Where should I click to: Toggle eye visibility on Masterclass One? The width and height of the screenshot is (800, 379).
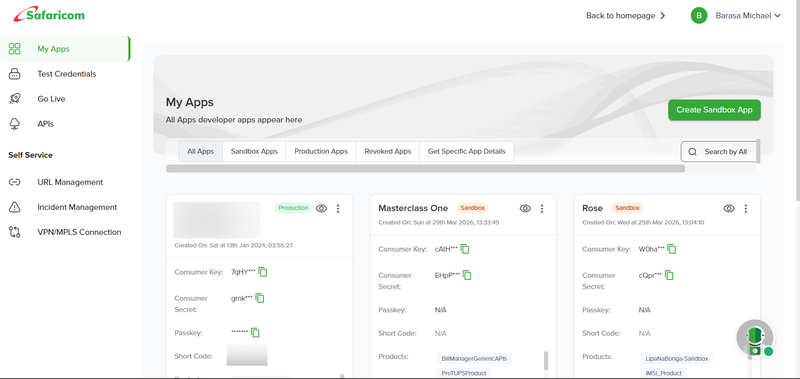coord(525,208)
